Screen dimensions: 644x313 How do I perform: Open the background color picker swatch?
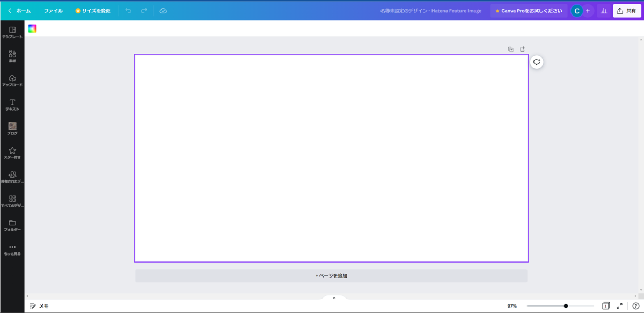tap(33, 29)
